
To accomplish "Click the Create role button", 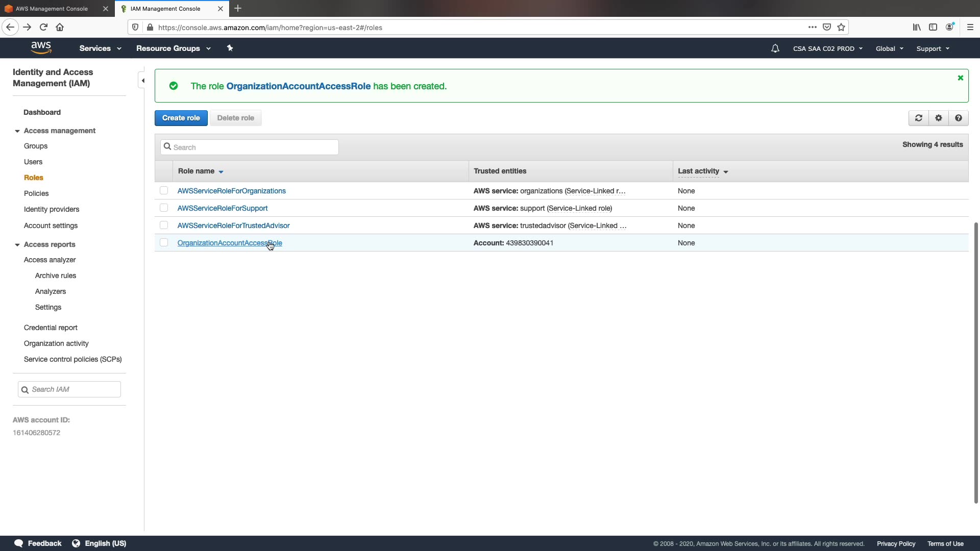I will pyautogui.click(x=181, y=118).
